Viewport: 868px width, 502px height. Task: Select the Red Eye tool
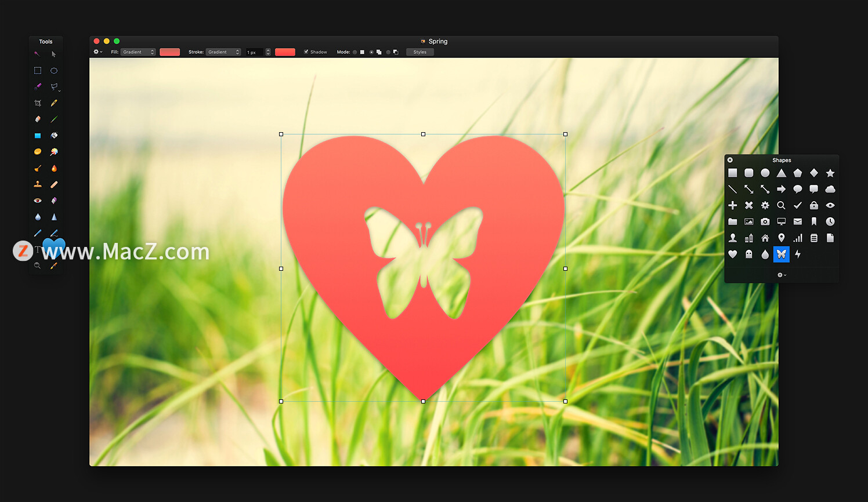coord(38,201)
